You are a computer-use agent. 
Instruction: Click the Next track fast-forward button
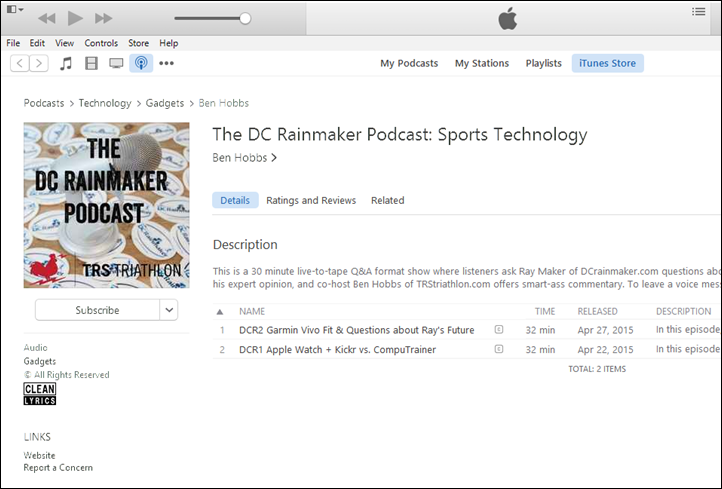point(104,18)
